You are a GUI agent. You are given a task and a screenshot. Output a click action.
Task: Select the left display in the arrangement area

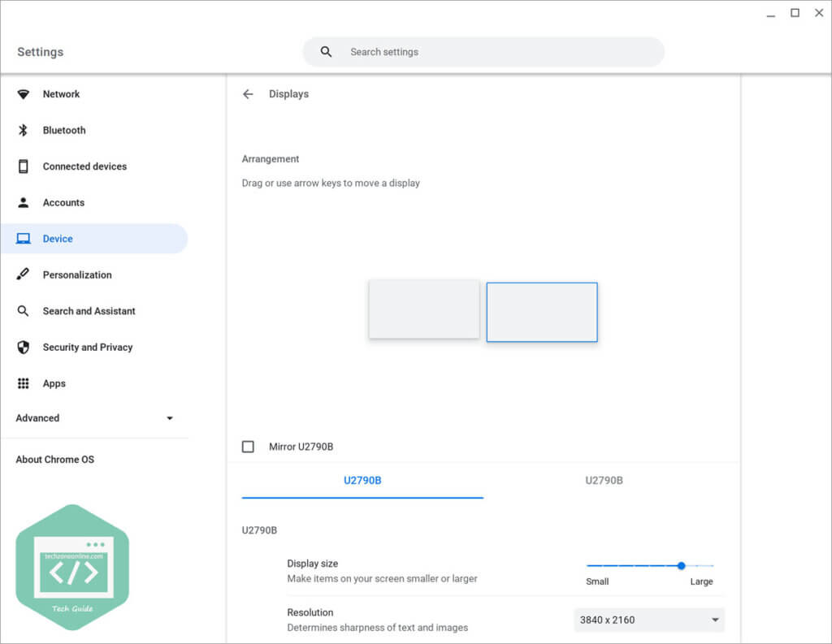pos(424,309)
